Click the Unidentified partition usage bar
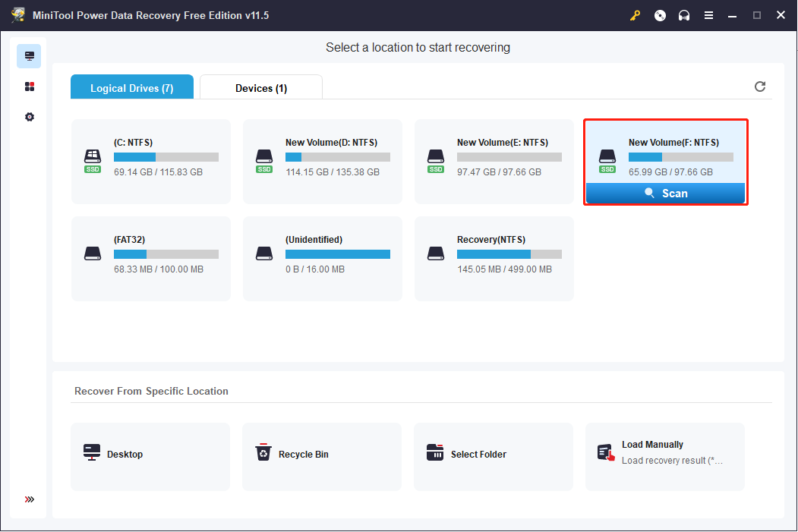 (338, 254)
